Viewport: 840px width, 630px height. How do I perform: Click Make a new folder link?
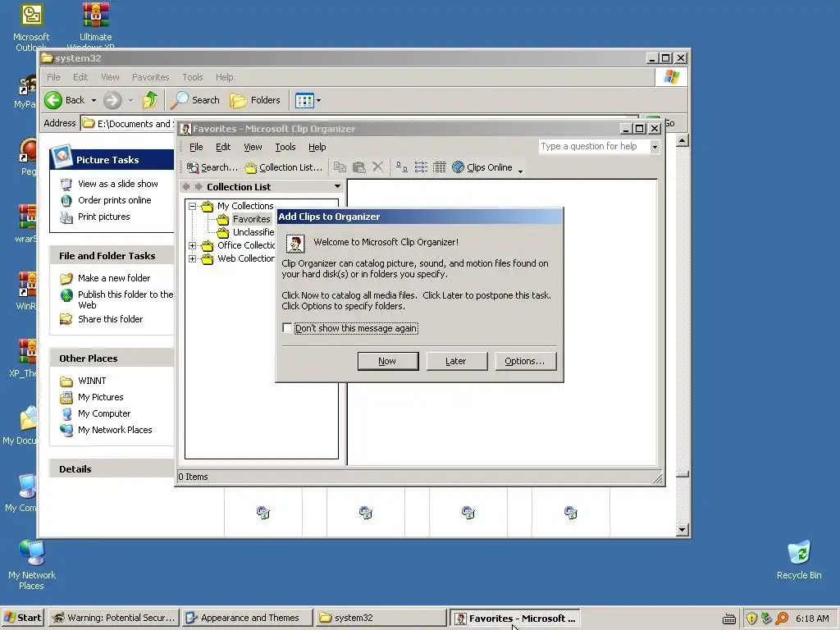point(114,278)
